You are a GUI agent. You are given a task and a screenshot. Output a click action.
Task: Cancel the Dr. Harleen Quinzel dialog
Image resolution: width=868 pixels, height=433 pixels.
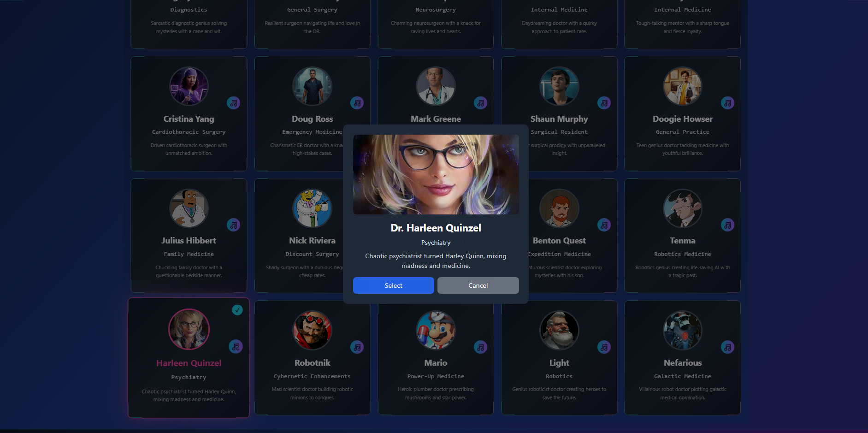click(x=478, y=285)
